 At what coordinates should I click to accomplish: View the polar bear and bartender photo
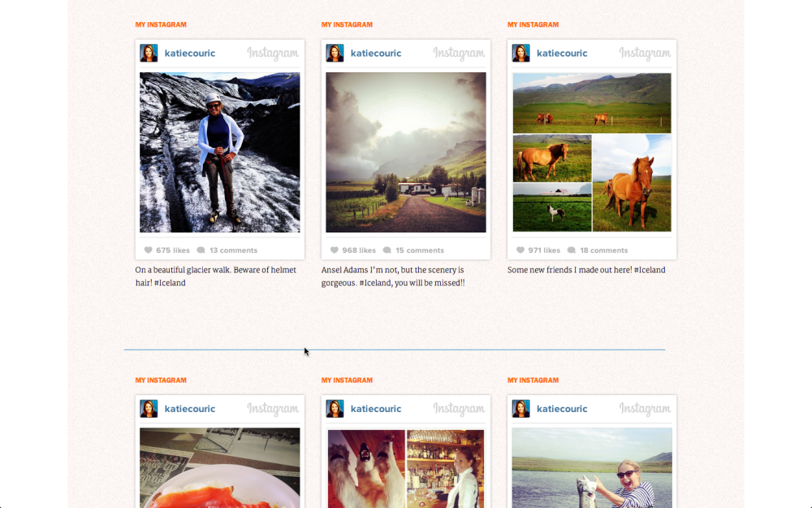pyautogui.click(x=406, y=467)
